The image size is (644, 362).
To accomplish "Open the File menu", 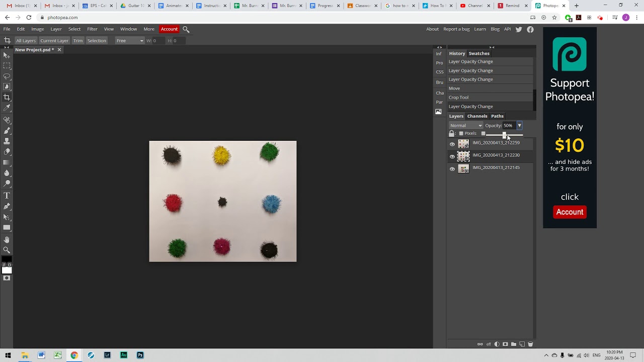I will [x=7, y=29].
